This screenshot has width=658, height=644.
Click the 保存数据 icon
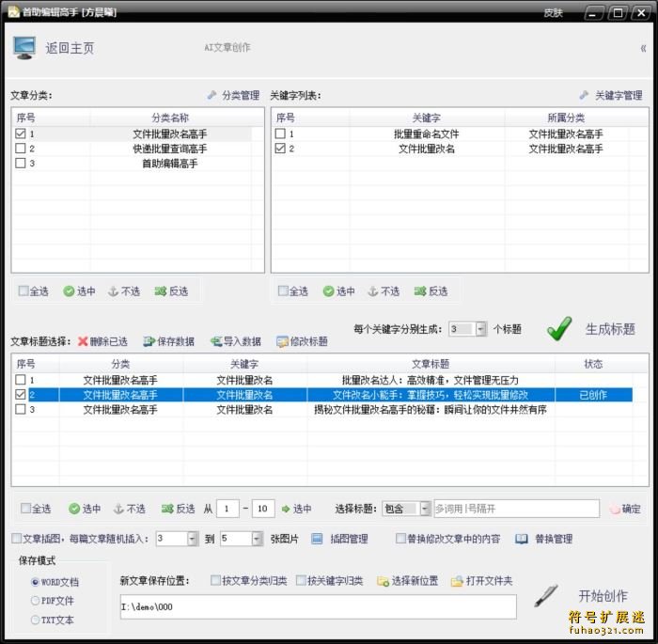pos(149,341)
